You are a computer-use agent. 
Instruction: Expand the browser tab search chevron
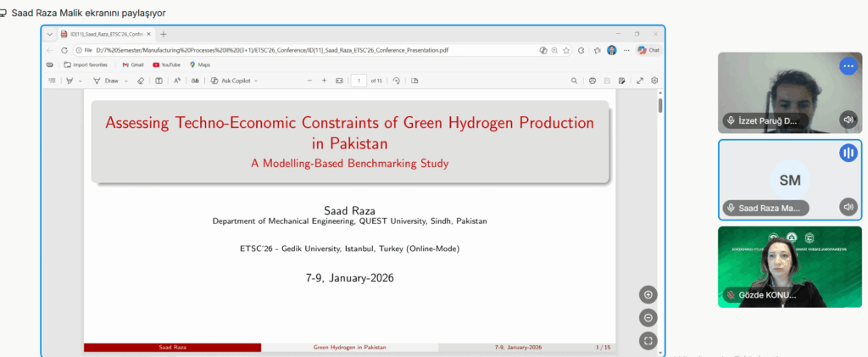50,34
